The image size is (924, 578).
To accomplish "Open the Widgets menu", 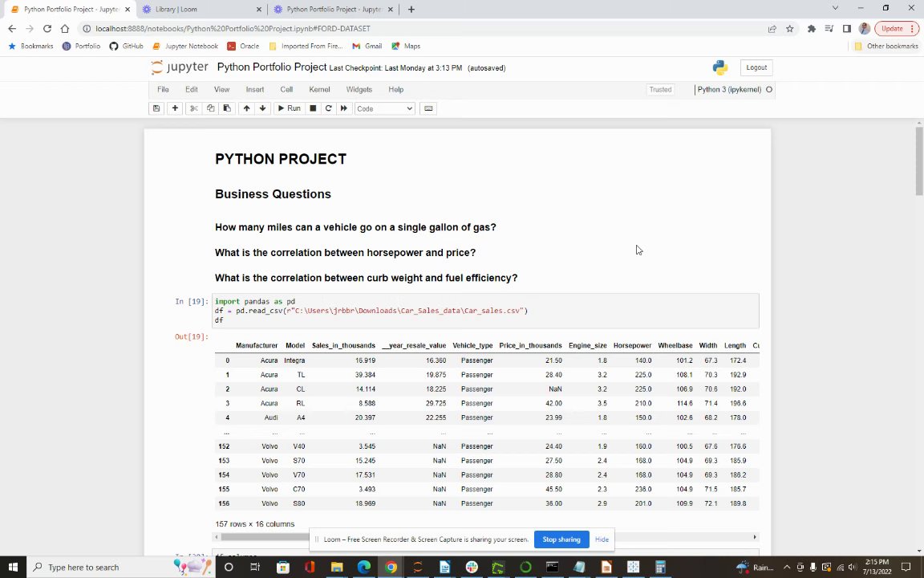I will [359, 90].
